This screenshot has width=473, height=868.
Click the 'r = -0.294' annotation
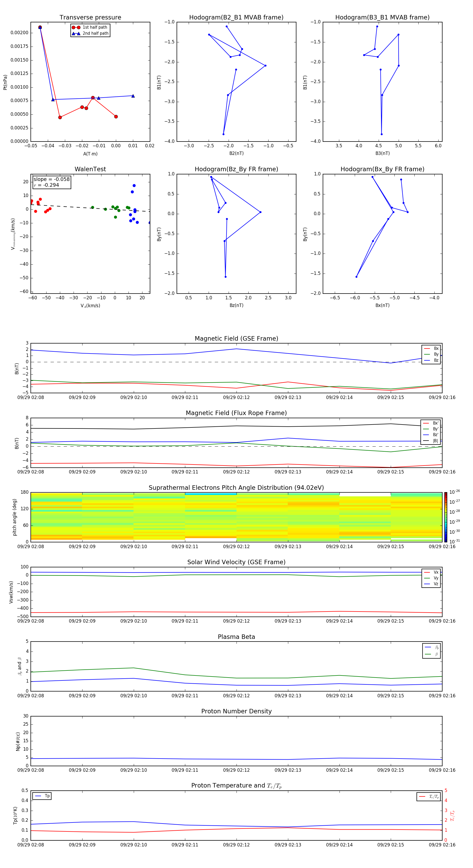pos(47,185)
